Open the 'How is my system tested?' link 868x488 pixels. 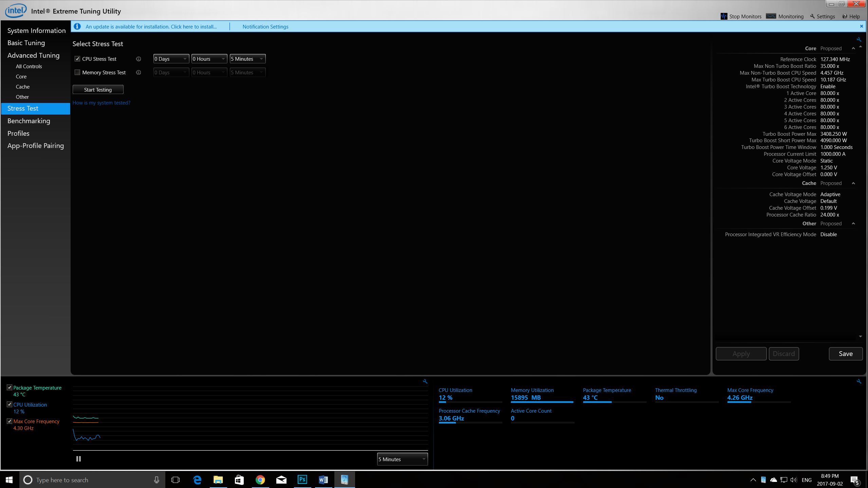[101, 103]
